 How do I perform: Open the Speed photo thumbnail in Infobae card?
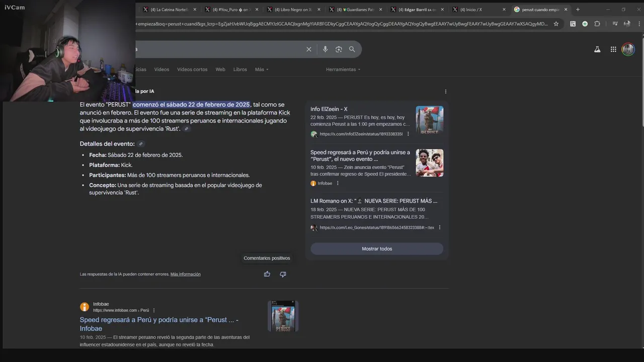point(430,163)
